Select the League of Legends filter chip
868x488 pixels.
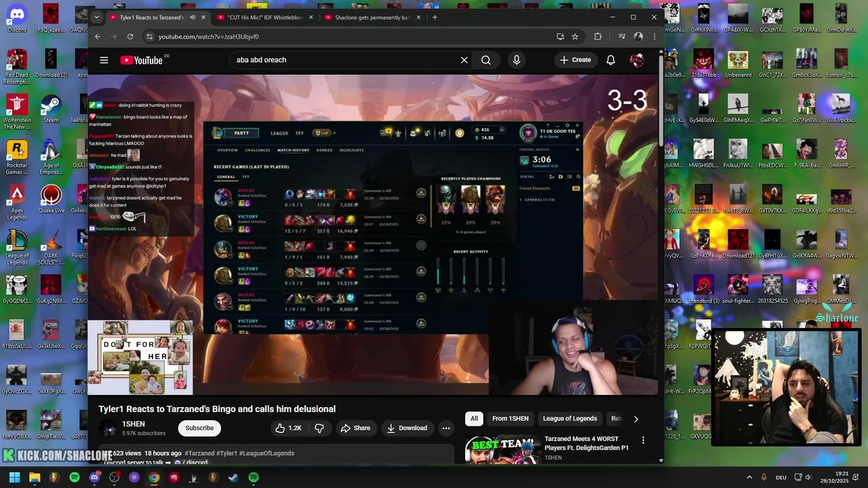pos(570,419)
